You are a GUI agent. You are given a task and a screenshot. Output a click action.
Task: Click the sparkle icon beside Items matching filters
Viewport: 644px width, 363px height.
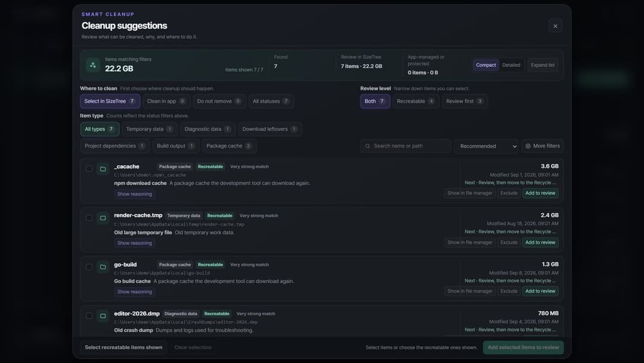coord(93,65)
